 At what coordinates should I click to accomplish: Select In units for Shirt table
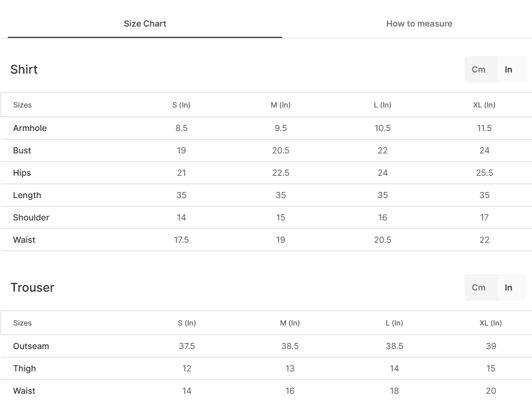(508, 69)
